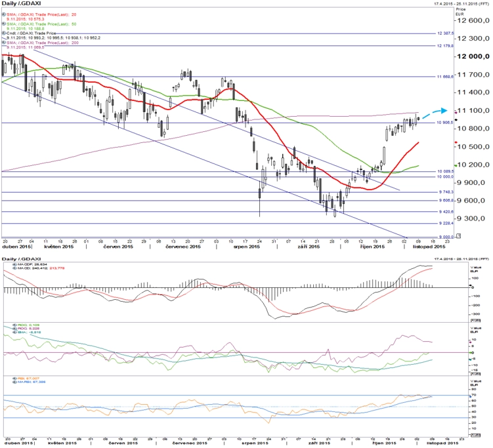Click the Cndl Trade Price legend icon

(4, 33)
